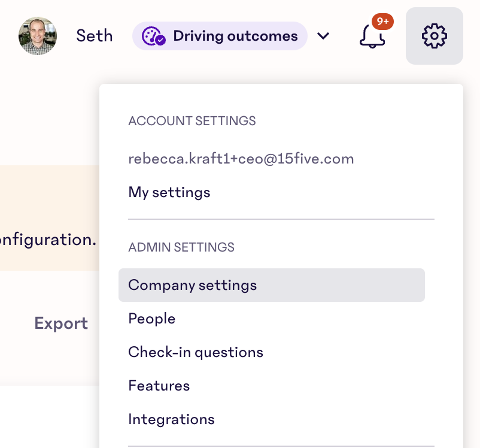Click the Seth username text
The width and height of the screenshot is (480, 448).
click(95, 36)
